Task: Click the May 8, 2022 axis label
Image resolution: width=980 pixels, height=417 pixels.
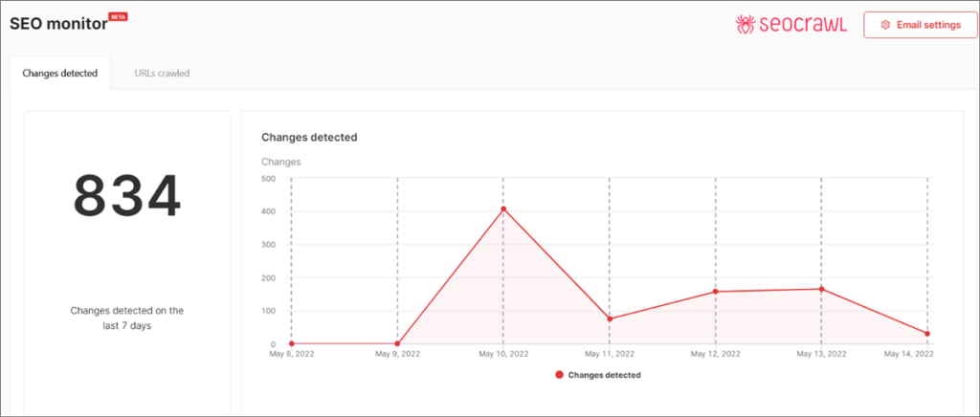Action: pos(291,354)
